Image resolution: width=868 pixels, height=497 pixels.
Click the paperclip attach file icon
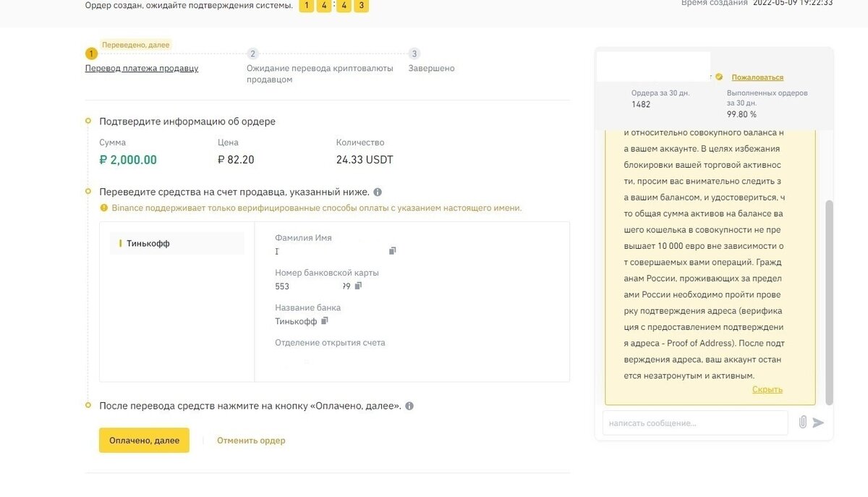click(802, 422)
